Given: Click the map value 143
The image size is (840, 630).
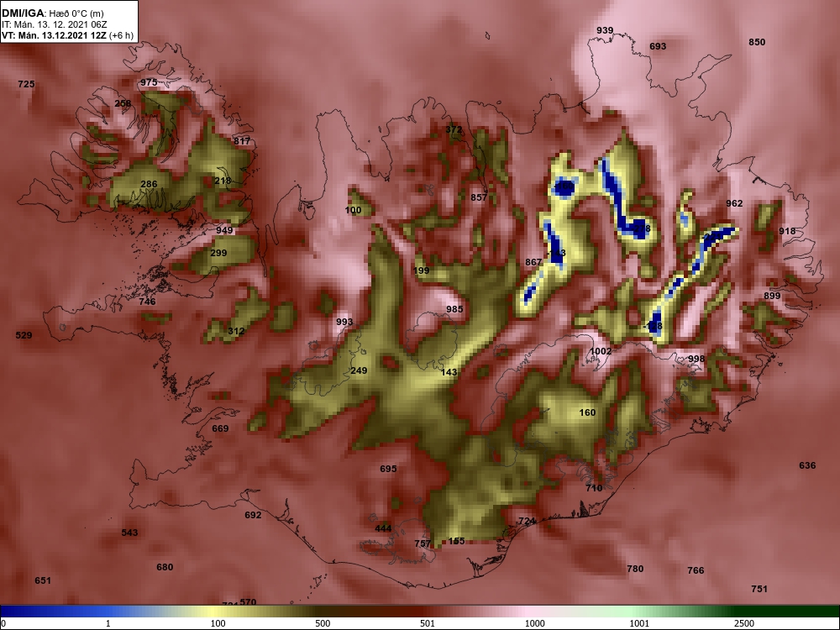Looking at the screenshot, I should click(449, 372).
